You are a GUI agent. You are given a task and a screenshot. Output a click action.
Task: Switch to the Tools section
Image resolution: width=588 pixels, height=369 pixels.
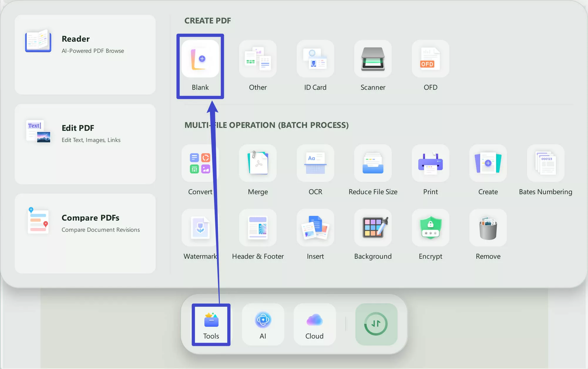pos(211,325)
